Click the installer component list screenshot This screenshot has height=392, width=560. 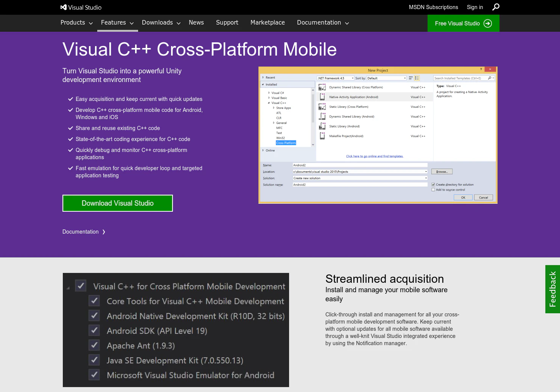pyautogui.click(x=176, y=330)
